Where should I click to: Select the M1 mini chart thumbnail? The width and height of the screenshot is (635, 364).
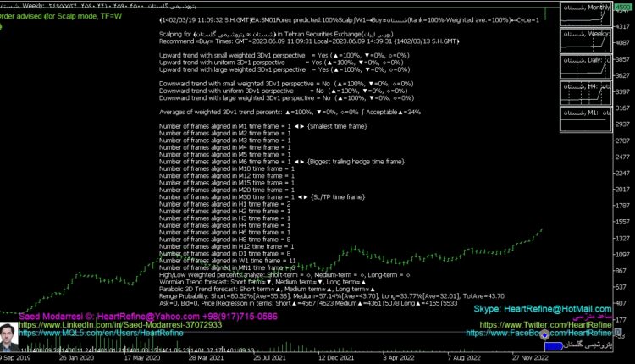[585, 121]
